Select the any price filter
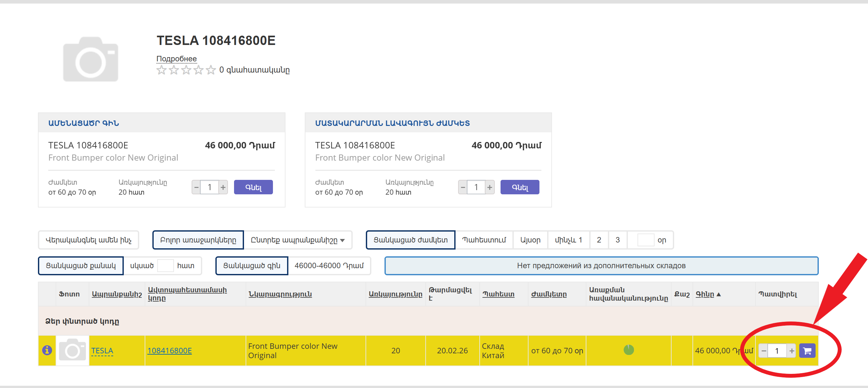The image size is (868, 388). click(252, 266)
